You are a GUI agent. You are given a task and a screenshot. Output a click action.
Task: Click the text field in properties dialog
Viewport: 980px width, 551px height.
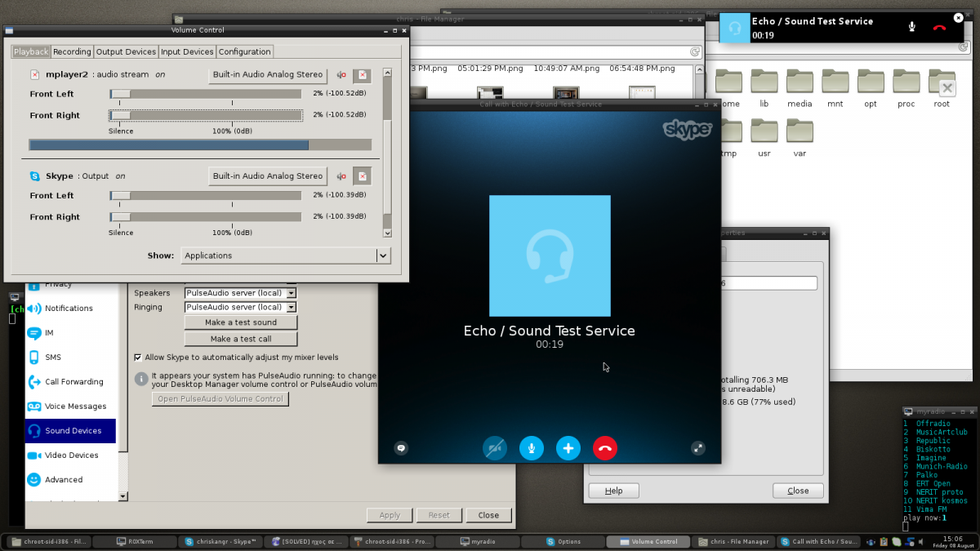tap(769, 283)
